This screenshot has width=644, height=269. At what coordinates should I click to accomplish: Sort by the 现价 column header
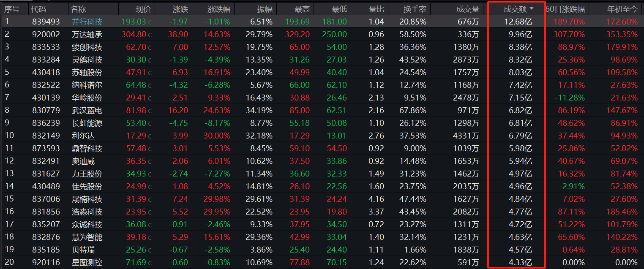[143, 9]
